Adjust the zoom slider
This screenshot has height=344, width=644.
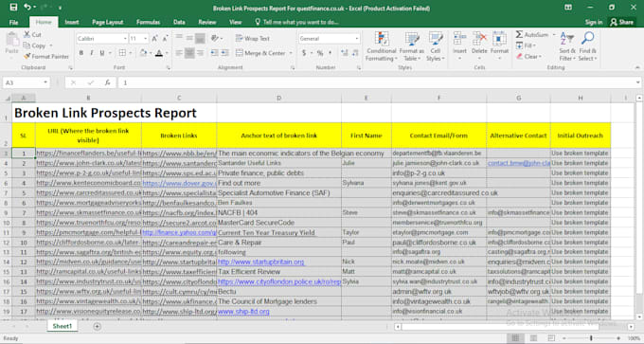point(591,338)
